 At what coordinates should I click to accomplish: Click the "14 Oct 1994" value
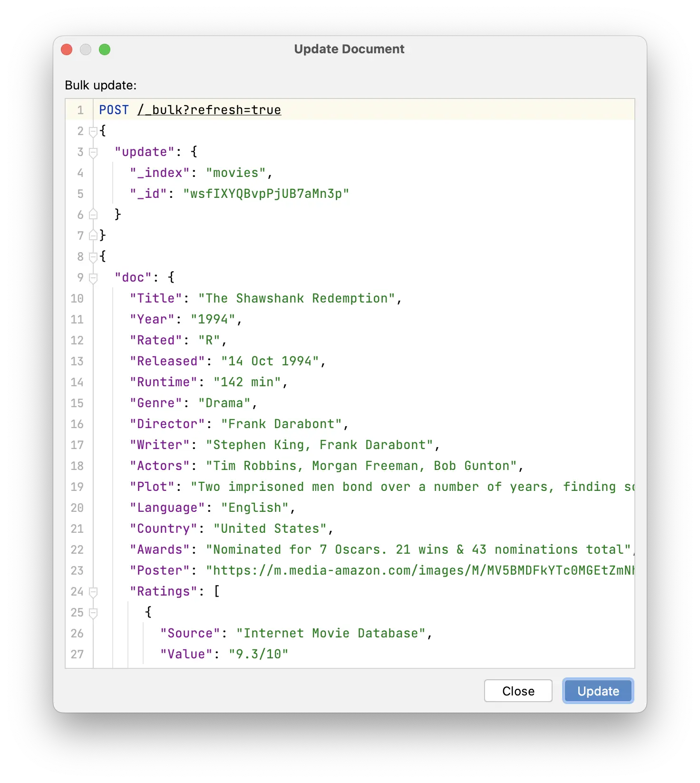point(270,361)
